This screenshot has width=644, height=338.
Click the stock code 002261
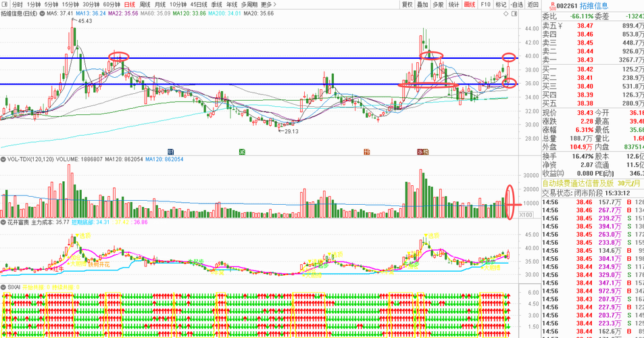click(x=567, y=6)
